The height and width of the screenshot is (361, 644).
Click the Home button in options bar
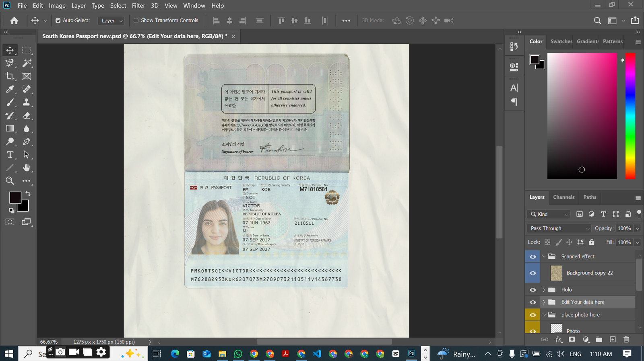click(x=14, y=21)
